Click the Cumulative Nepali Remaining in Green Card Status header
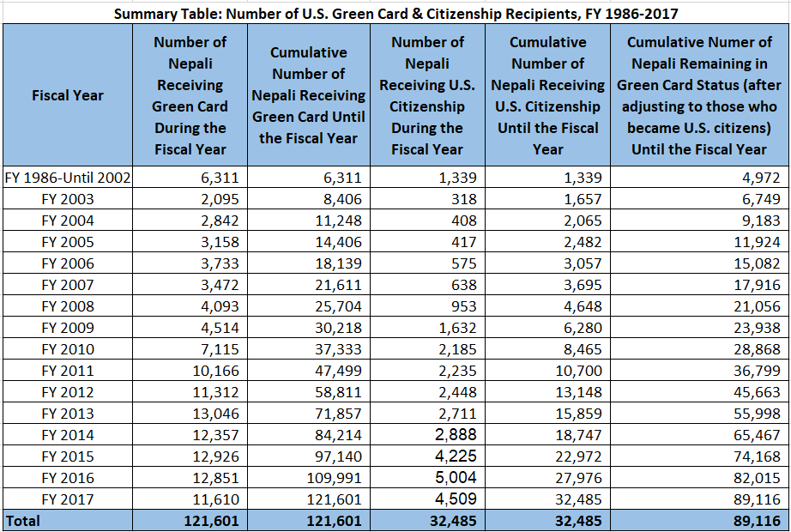This screenshot has width=791, height=532. click(x=699, y=95)
